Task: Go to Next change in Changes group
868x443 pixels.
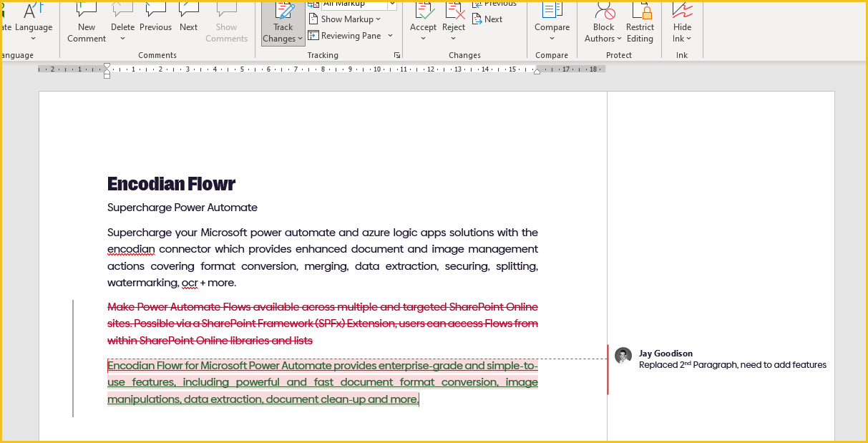Action: click(x=487, y=19)
